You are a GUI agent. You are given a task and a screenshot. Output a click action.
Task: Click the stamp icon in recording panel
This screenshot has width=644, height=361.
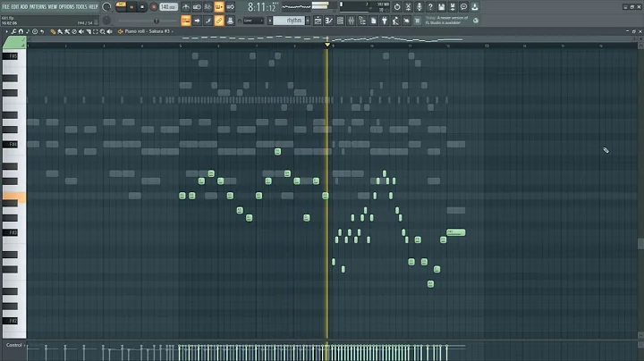coord(230,21)
